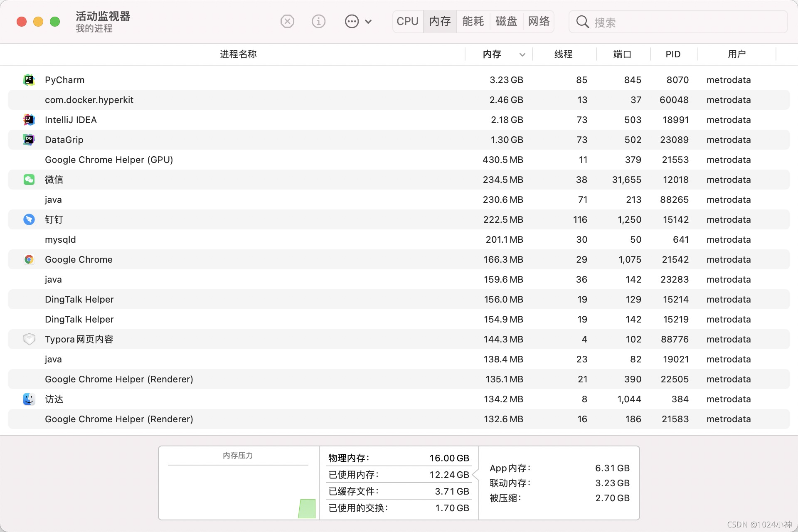Switch to the CPU tab
Viewport: 798px width, 532px height.
click(407, 21)
